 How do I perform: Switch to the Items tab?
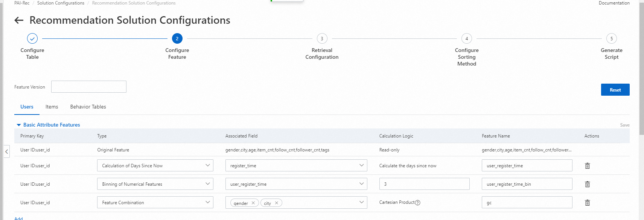[52, 107]
